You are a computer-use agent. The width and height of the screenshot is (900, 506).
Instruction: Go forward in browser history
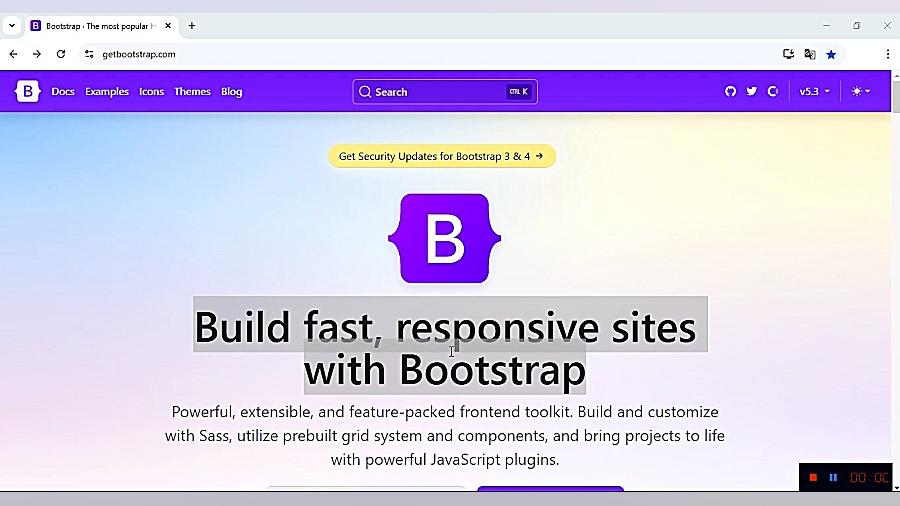37,54
